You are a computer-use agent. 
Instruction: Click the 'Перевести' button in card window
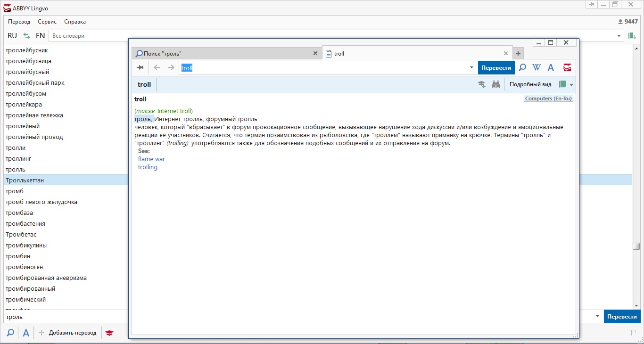click(x=496, y=68)
